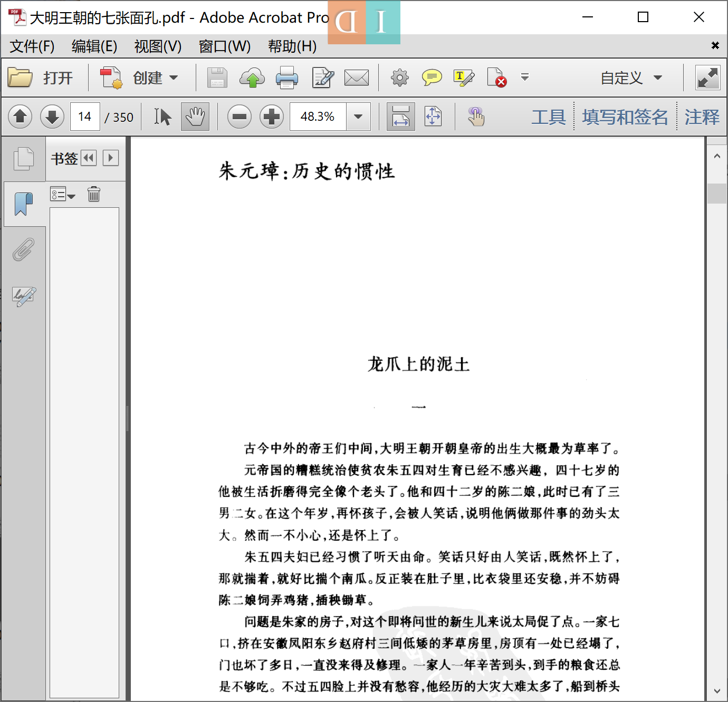
Task: Toggle fit width scrolling mode
Action: tap(401, 117)
